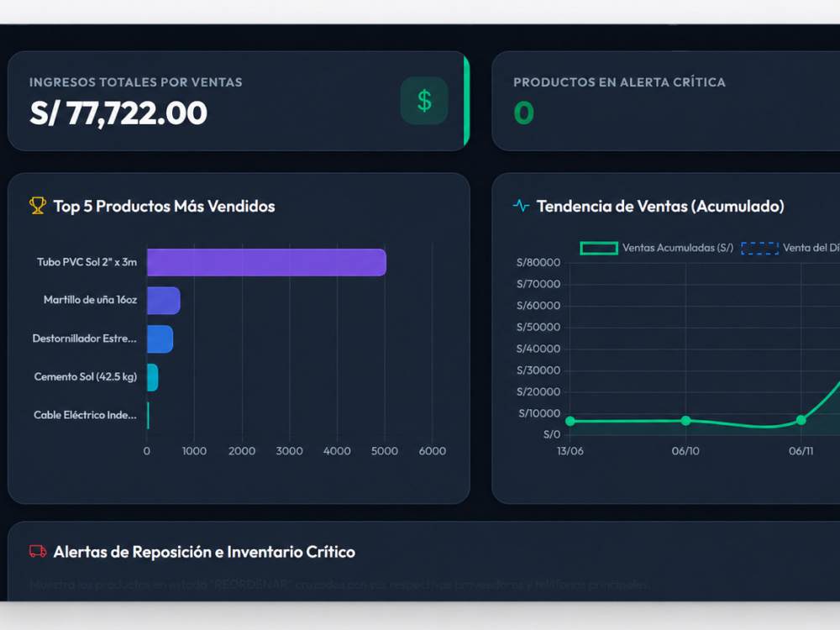The width and height of the screenshot is (840, 630).
Task: Click the 6000 tick on the bar chart axis
Action: (433, 451)
